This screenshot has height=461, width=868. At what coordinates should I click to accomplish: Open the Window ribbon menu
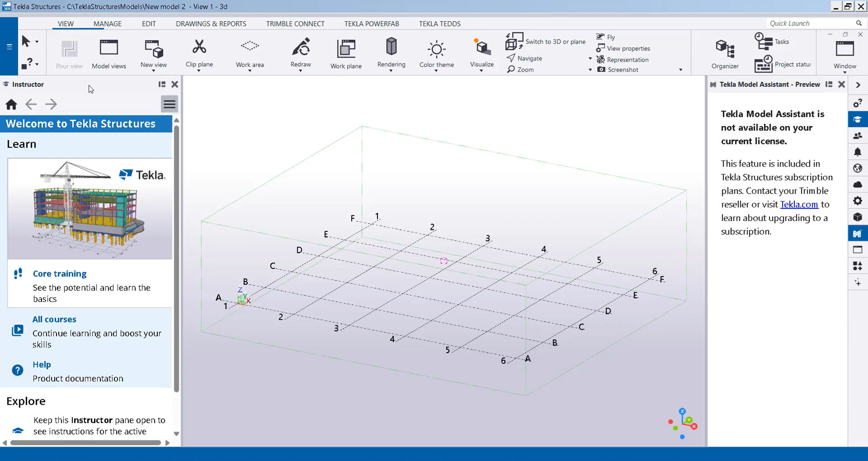point(844,54)
